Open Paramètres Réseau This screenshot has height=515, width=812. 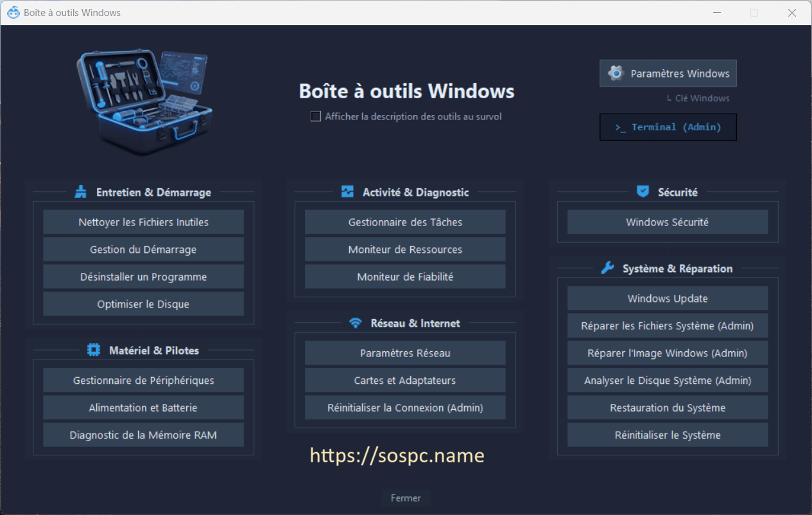coord(405,353)
